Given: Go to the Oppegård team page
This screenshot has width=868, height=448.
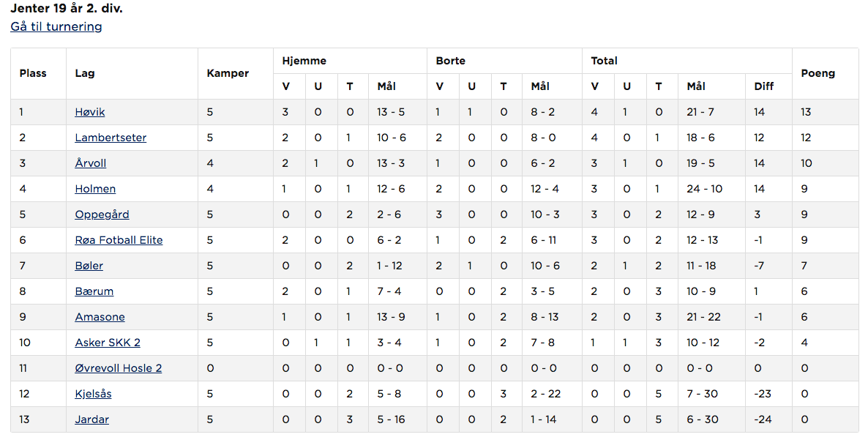Looking at the screenshot, I should coord(102,214).
